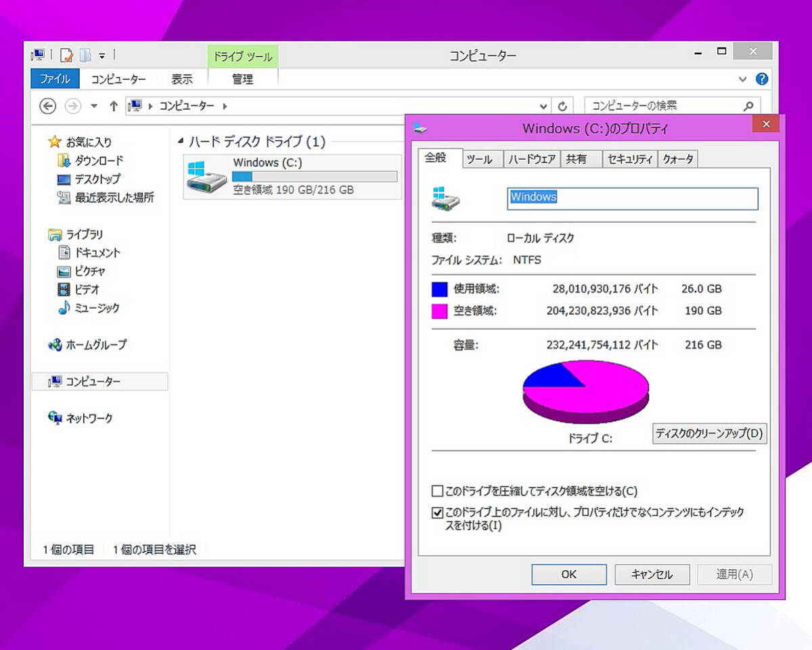812x650 pixels.
Task: Open デスクトップ in the sidebar
Action: (x=97, y=179)
